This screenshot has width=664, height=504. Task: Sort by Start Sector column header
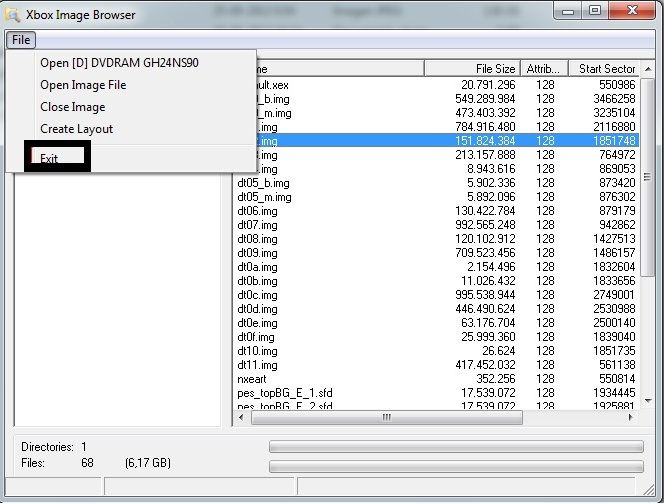pyautogui.click(x=605, y=69)
